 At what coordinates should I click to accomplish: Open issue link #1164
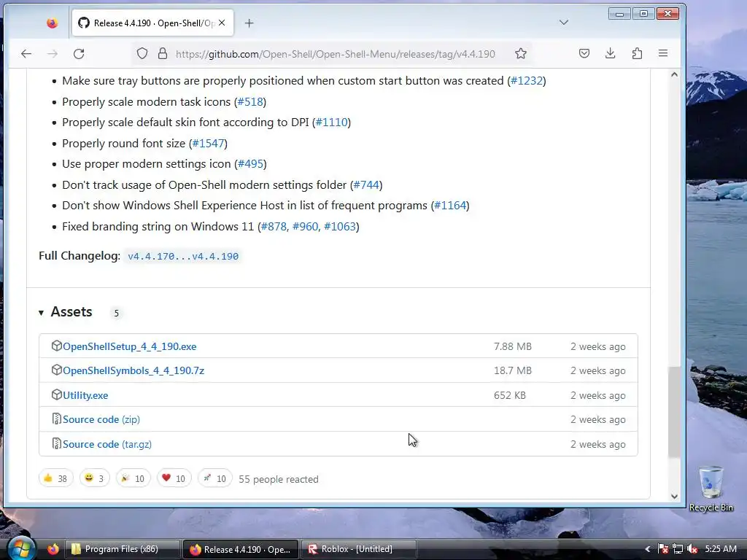[450, 205]
